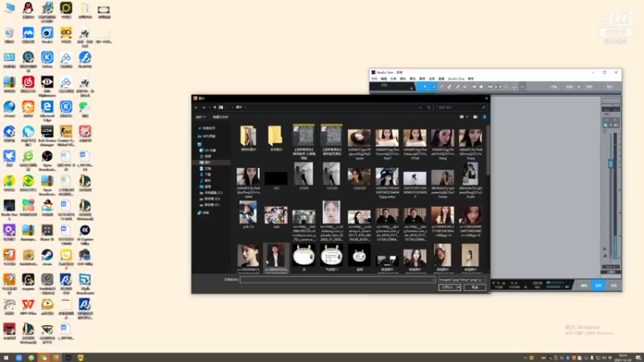Viewport: 644px width, 362px height.
Task: Open the recent locations dropdown arrow
Action: click(x=209, y=108)
